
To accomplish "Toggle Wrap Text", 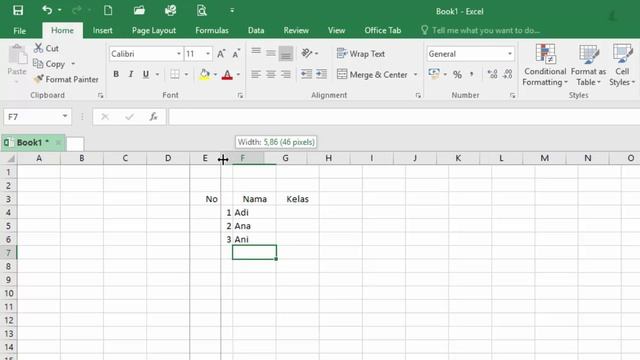I will pyautogui.click(x=361, y=53).
